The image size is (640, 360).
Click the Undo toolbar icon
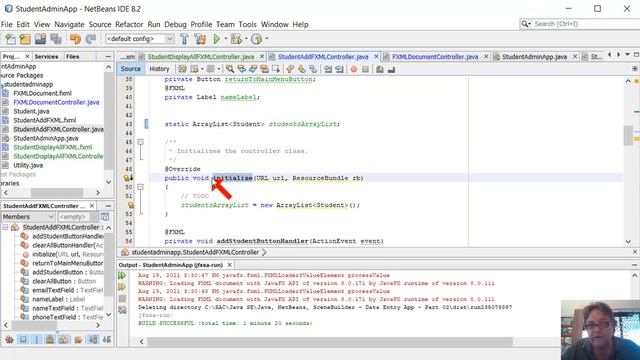click(x=75, y=39)
